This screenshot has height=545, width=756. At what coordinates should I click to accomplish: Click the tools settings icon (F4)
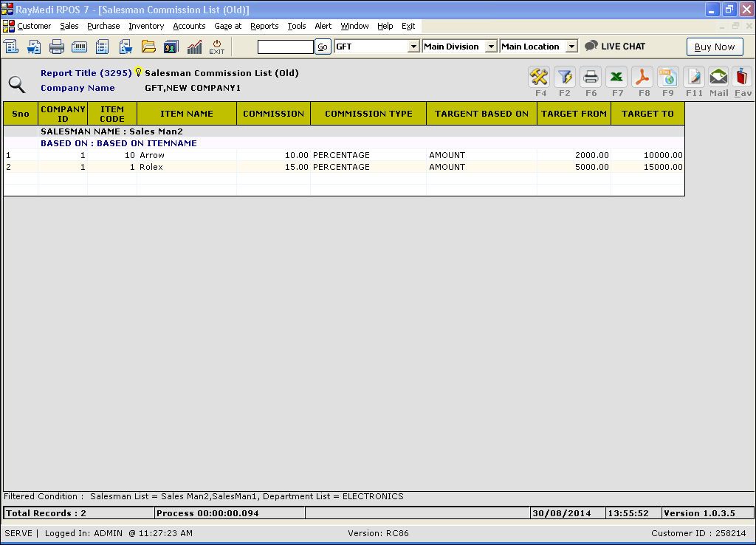click(540, 77)
